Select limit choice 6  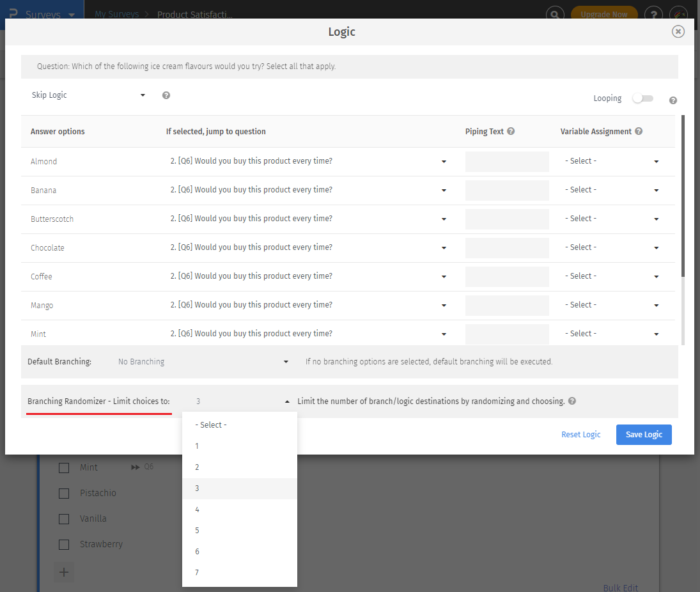240,551
